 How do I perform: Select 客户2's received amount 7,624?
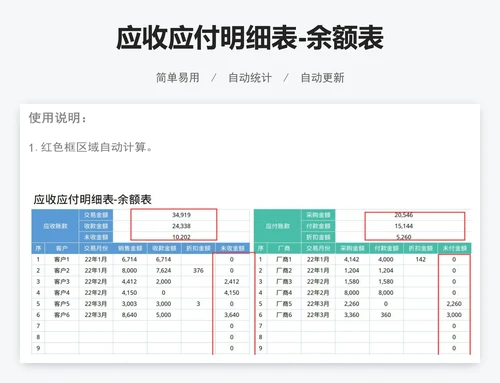(164, 270)
